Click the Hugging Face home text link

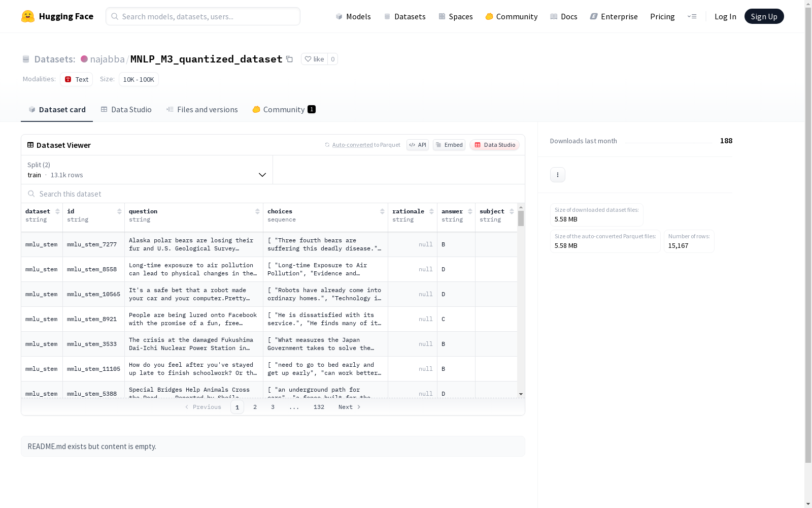click(x=66, y=16)
